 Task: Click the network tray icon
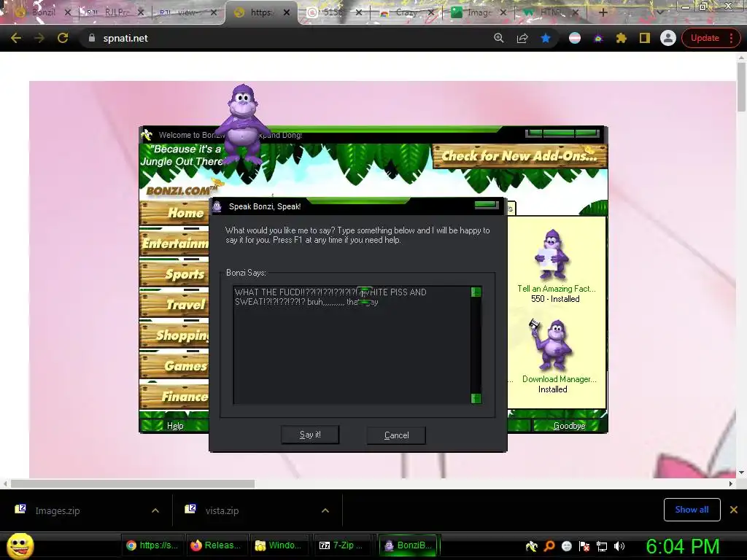coord(602,546)
